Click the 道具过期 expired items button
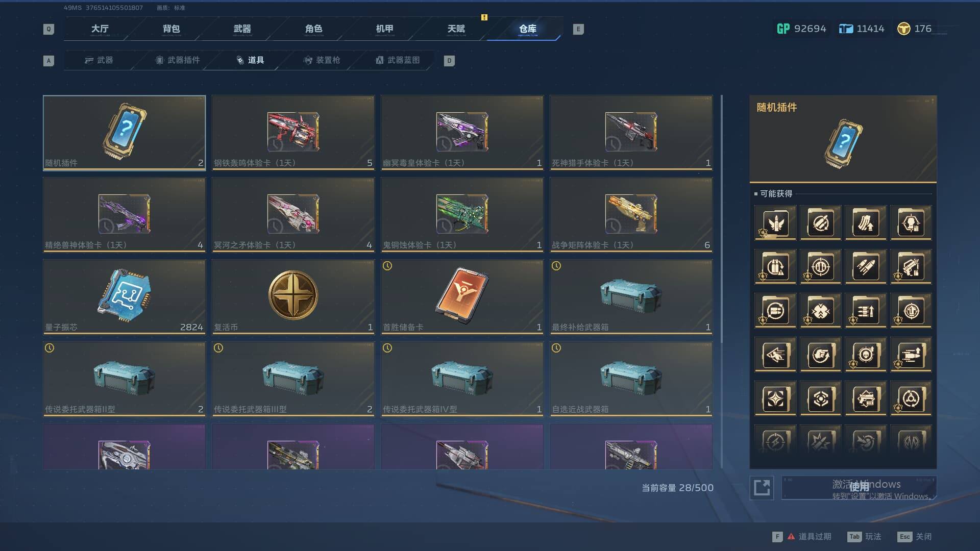980x551 pixels. (x=802, y=537)
